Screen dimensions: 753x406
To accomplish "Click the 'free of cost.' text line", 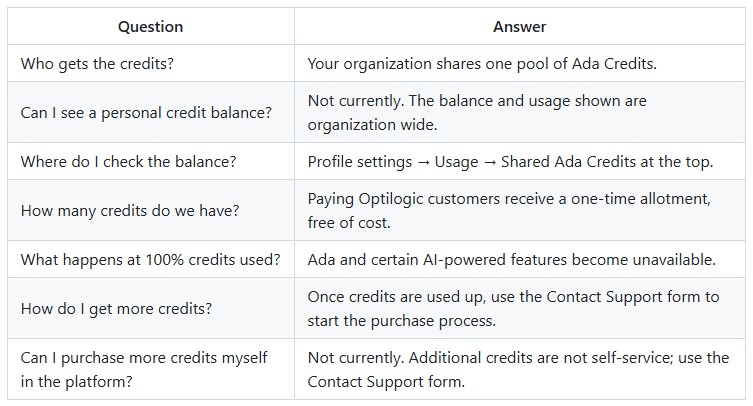I will [349, 223].
